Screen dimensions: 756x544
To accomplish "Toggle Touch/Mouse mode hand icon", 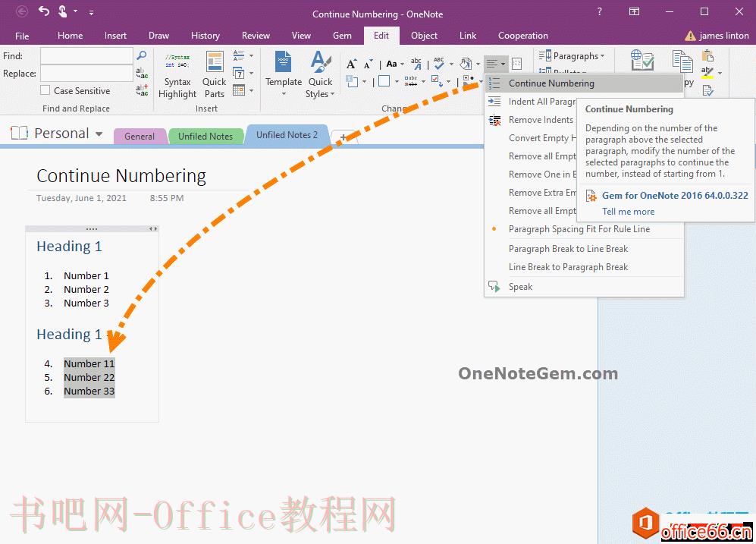I will 63,11.
